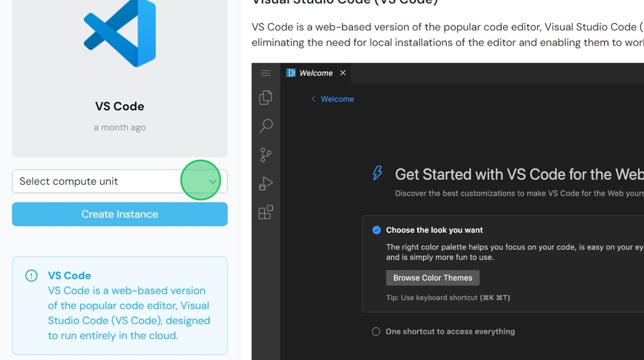Switch to the Welcome editor tab

tap(316, 73)
